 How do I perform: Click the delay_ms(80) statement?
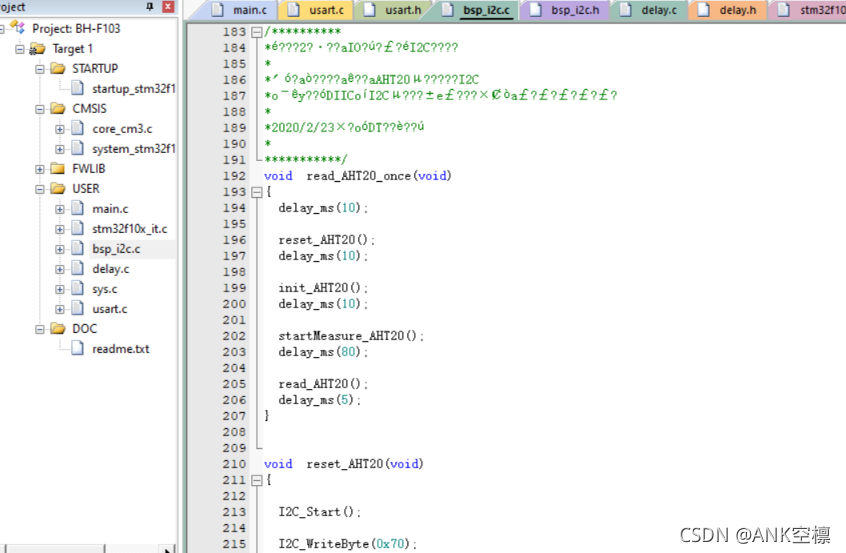323,352
